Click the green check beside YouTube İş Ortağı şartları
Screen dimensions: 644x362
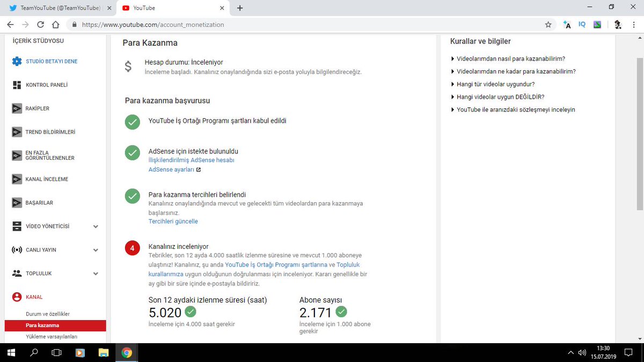point(133,122)
